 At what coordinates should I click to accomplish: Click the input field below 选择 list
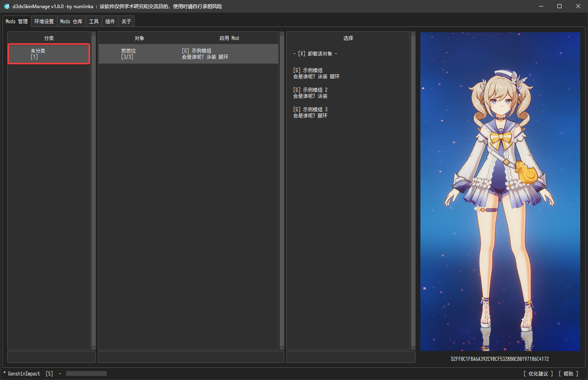pos(351,357)
